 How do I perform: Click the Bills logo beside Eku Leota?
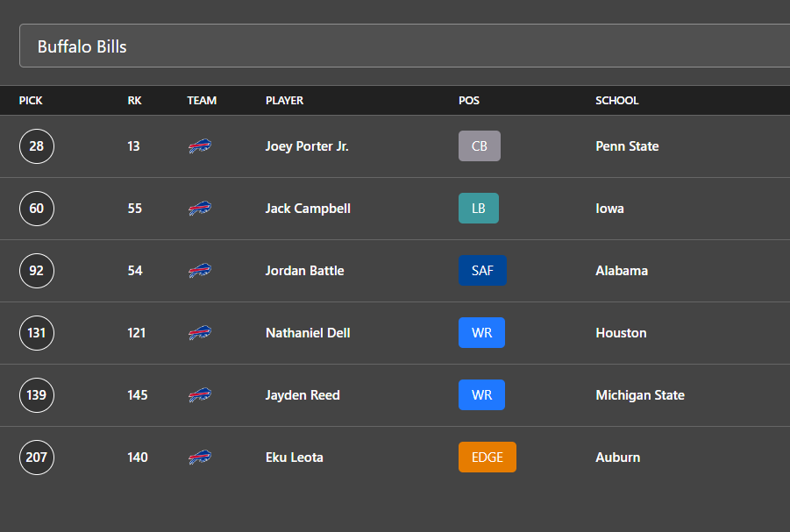click(x=200, y=457)
